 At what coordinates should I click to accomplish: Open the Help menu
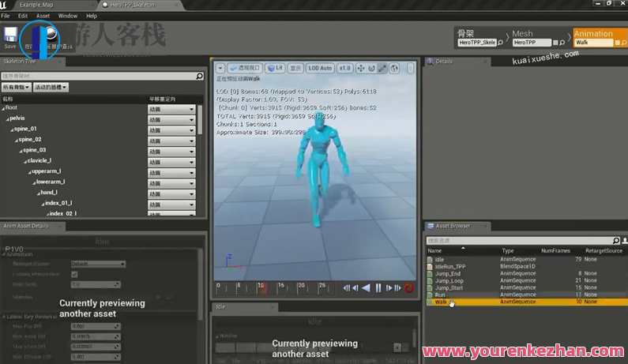pyautogui.click(x=92, y=16)
